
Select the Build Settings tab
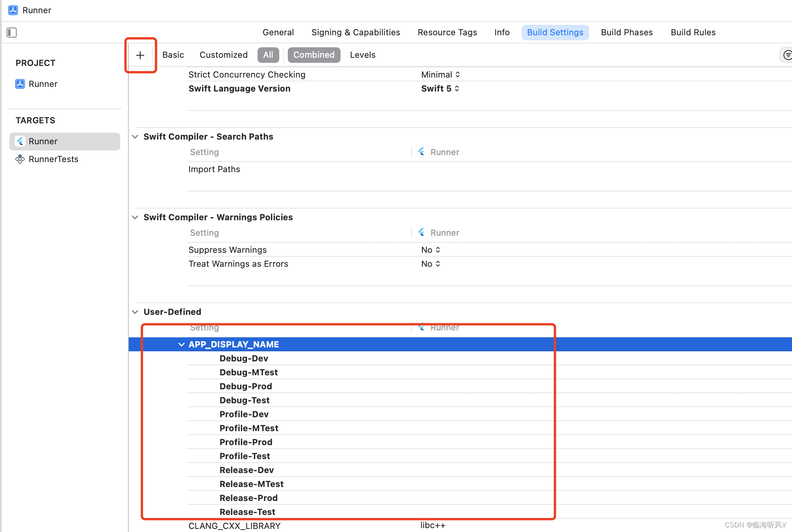click(x=555, y=32)
